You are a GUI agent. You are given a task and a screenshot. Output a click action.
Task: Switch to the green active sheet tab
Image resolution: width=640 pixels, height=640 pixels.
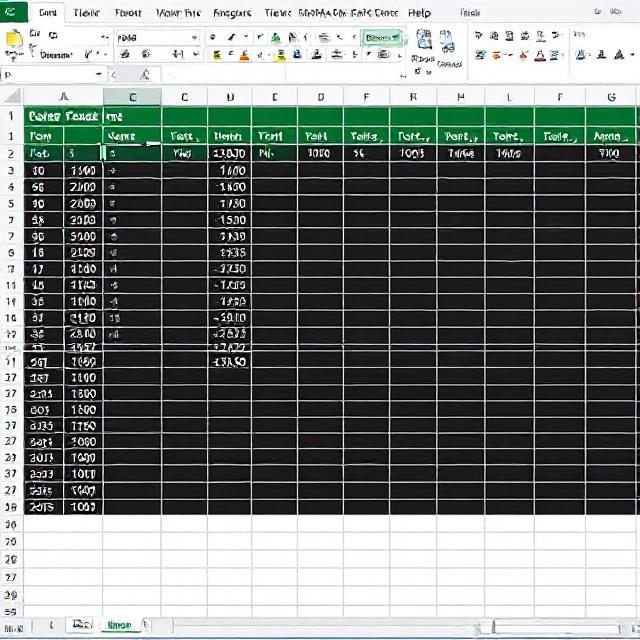(120, 625)
